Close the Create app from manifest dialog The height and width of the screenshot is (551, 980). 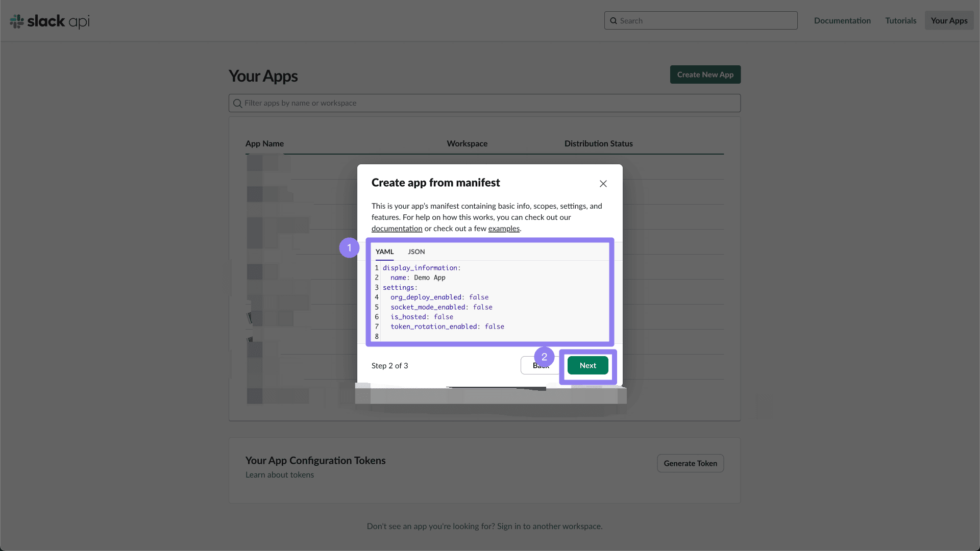coord(603,183)
